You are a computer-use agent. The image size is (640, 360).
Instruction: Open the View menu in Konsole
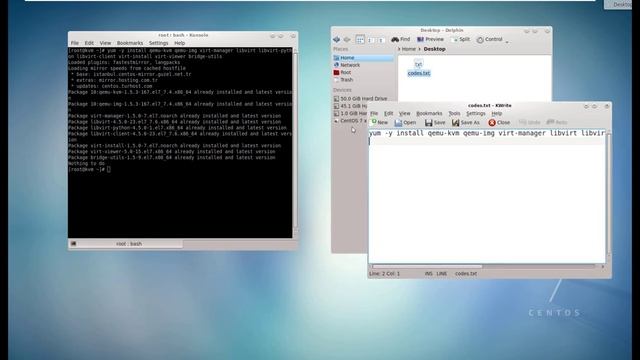(x=105, y=43)
